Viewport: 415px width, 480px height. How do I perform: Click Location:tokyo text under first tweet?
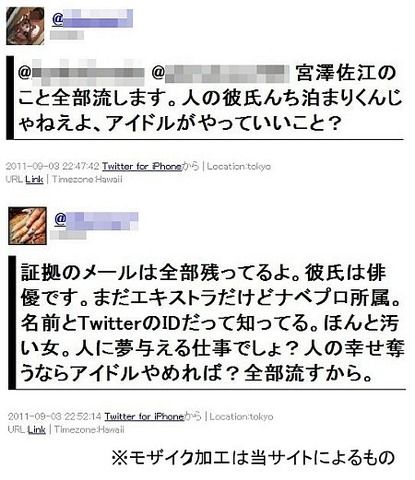coord(239,166)
